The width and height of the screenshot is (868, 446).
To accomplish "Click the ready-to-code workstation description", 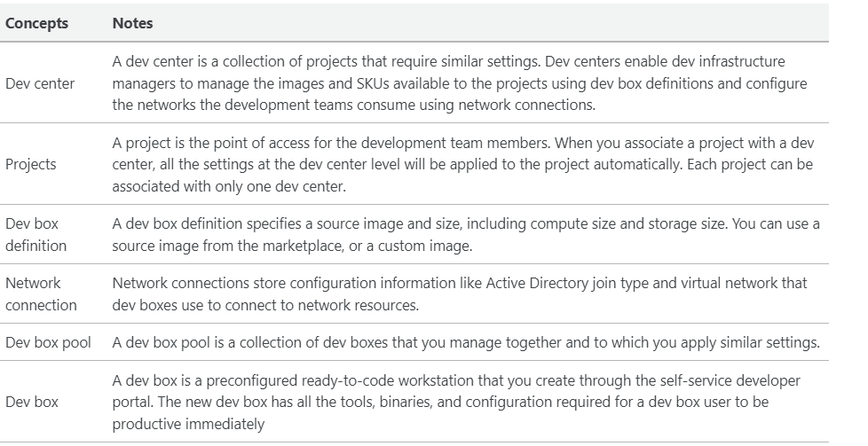I will [x=456, y=403].
